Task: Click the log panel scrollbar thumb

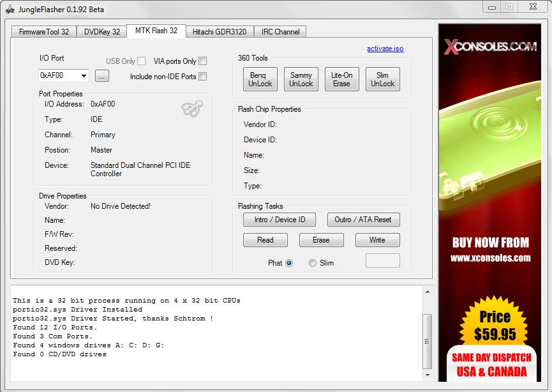Action: point(428,342)
